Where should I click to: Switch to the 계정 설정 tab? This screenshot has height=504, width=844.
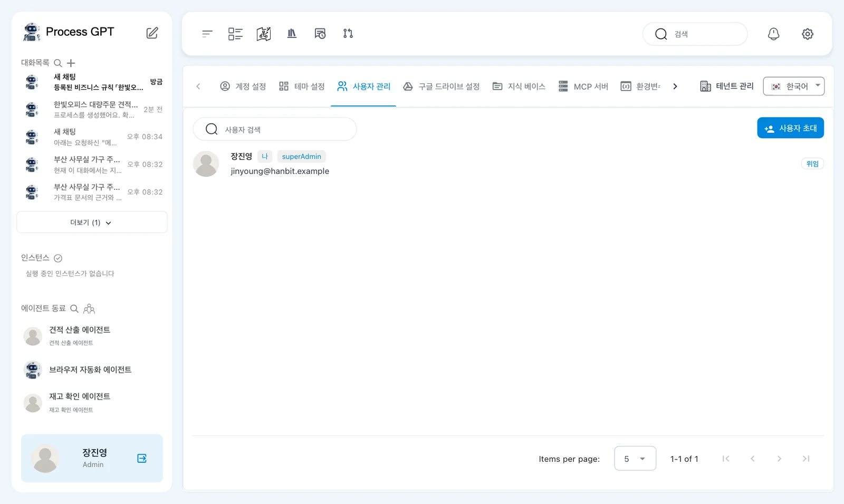pos(243,86)
